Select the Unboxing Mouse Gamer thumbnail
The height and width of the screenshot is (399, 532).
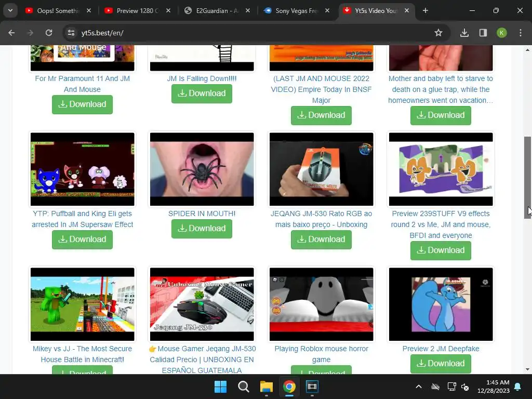(x=202, y=304)
